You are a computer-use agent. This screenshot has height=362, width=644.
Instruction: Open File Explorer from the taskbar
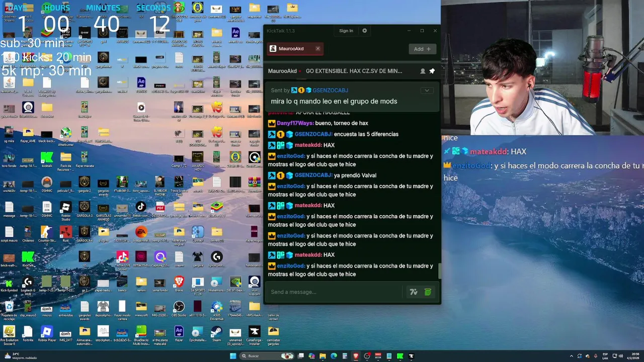323,356
